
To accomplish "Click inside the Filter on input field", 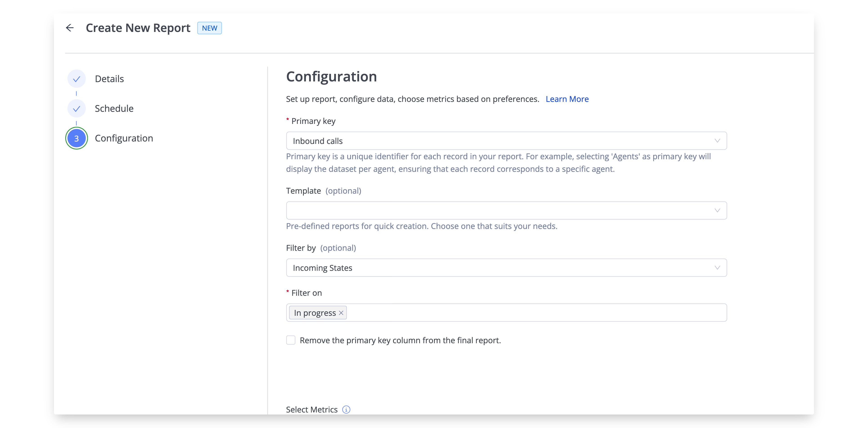I will (x=506, y=313).
